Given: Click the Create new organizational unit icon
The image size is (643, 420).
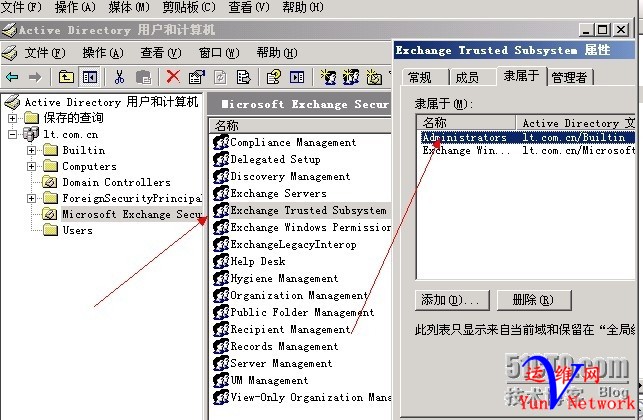Looking at the screenshot, I should pos(374,77).
